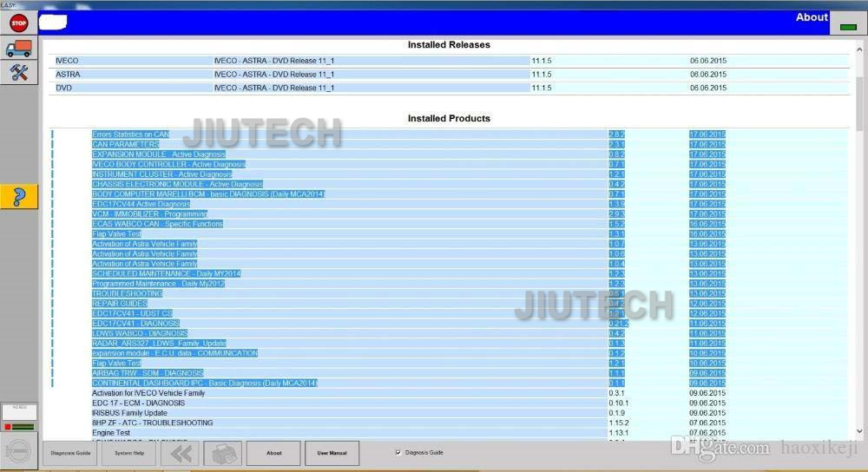Click the scrollbar down arrow
Screen dimensions: 868x472
859,431
